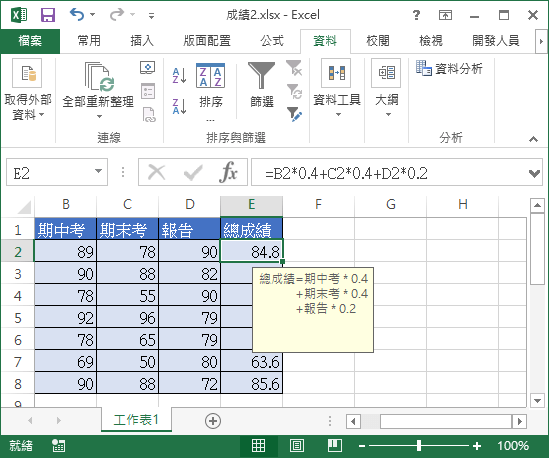Insert function with fx button
The width and height of the screenshot is (549, 458).
[229, 172]
